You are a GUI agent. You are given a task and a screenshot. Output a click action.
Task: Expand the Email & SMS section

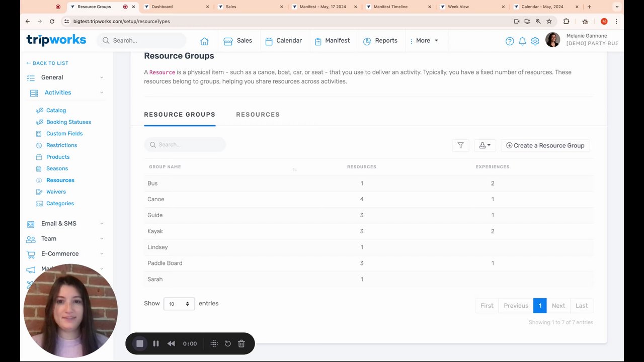point(65,224)
